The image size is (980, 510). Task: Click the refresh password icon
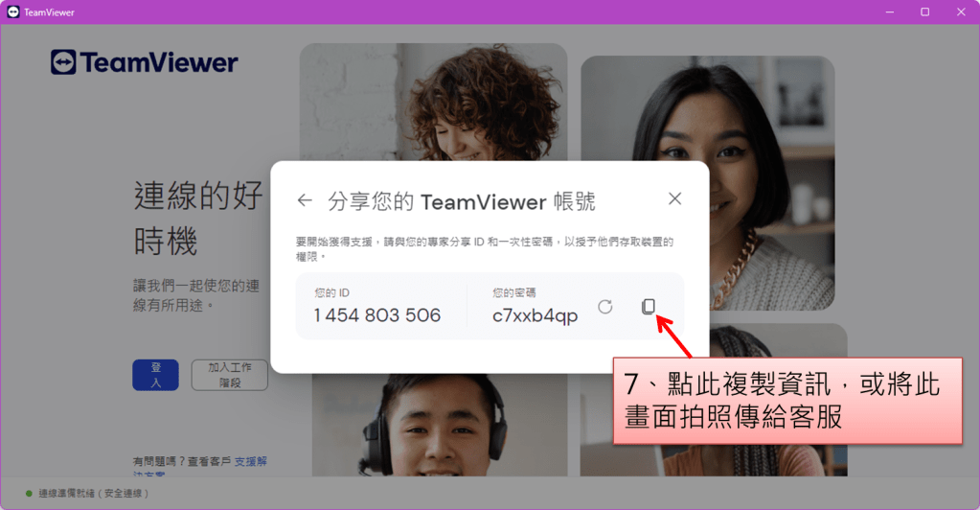(x=604, y=307)
